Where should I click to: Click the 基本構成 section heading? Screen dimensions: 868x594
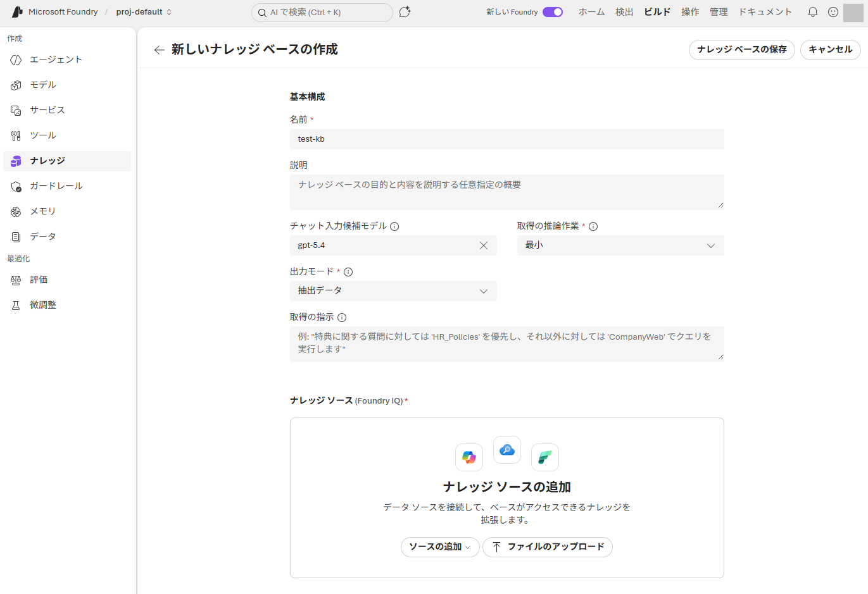(x=308, y=97)
